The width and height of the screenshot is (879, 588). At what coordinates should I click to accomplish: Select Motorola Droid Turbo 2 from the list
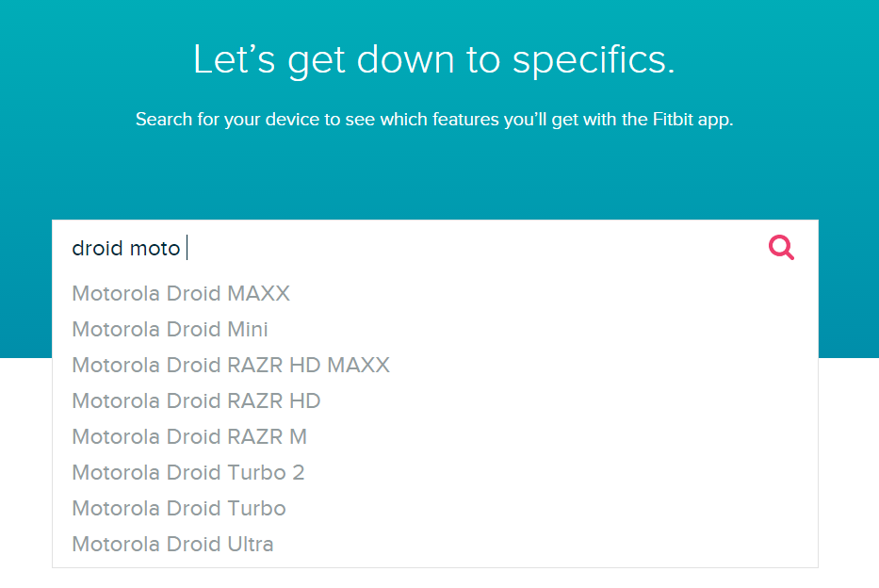pos(188,473)
